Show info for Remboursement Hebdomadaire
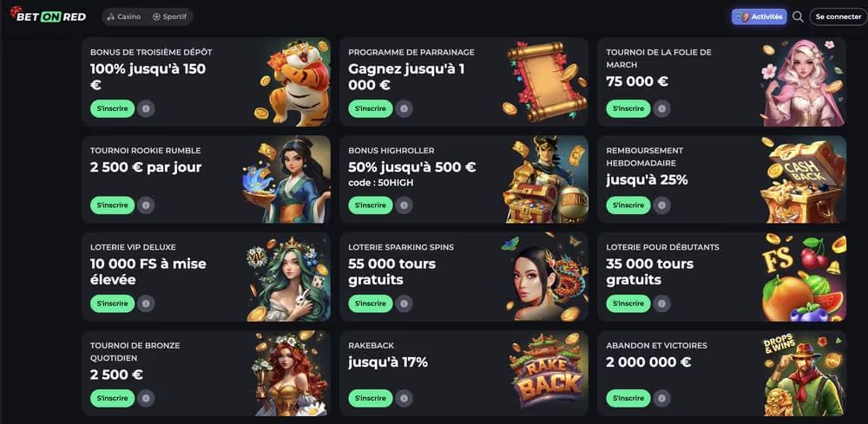868x424 pixels. pyautogui.click(x=662, y=205)
